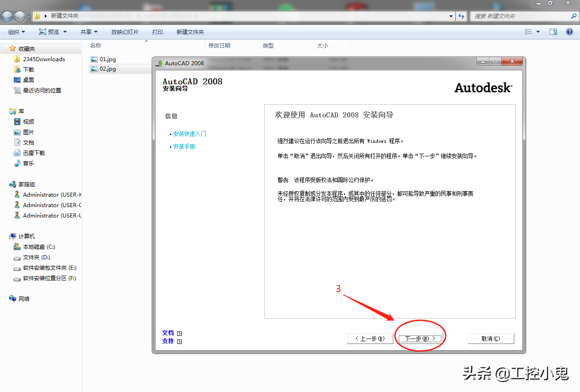
Task: Open the 共享 dropdown menu
Action: pyautogui.click(x=88, y=32)
